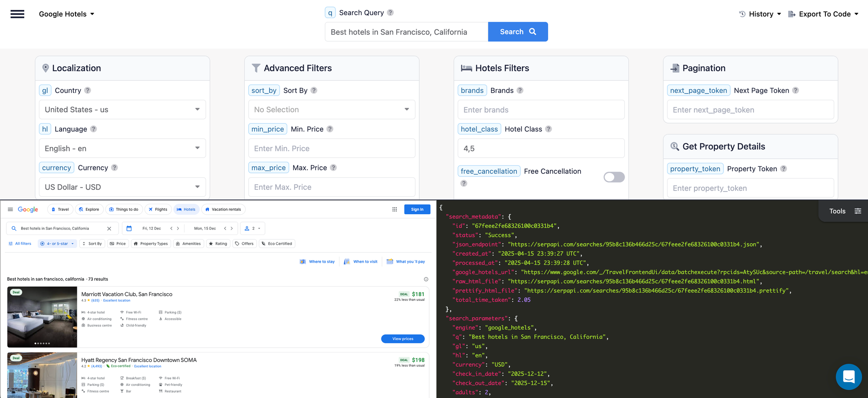868x398 pixels.
Task: Open the Amenities filter chip
Action: (188, 244)
